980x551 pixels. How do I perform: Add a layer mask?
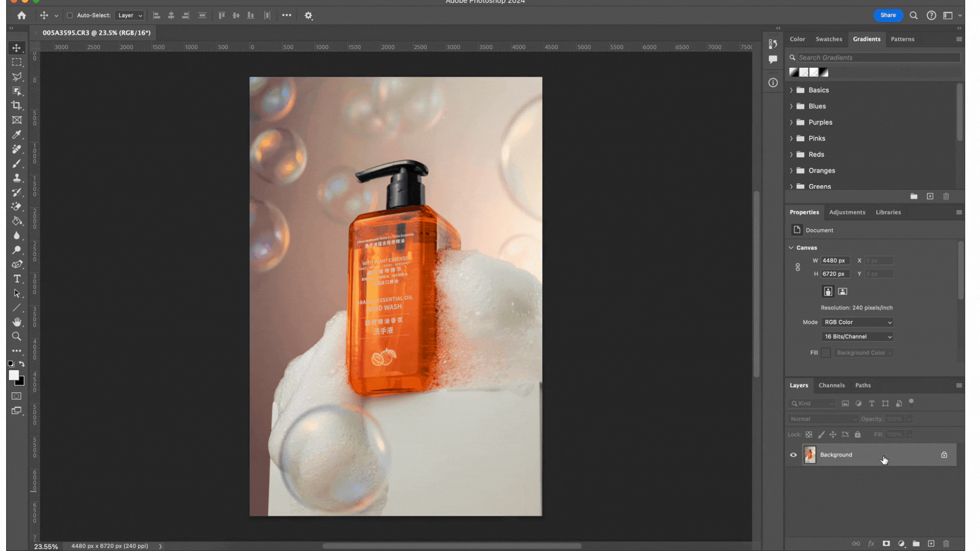point(886,544)
